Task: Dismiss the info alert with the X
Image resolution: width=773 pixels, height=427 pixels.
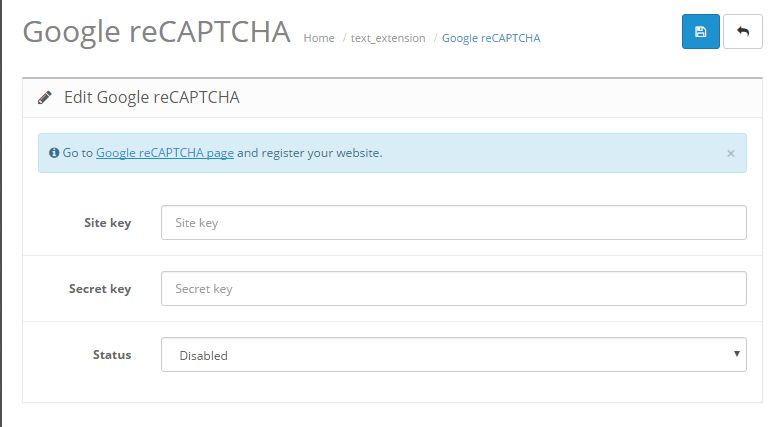Action: pos(731,153)
